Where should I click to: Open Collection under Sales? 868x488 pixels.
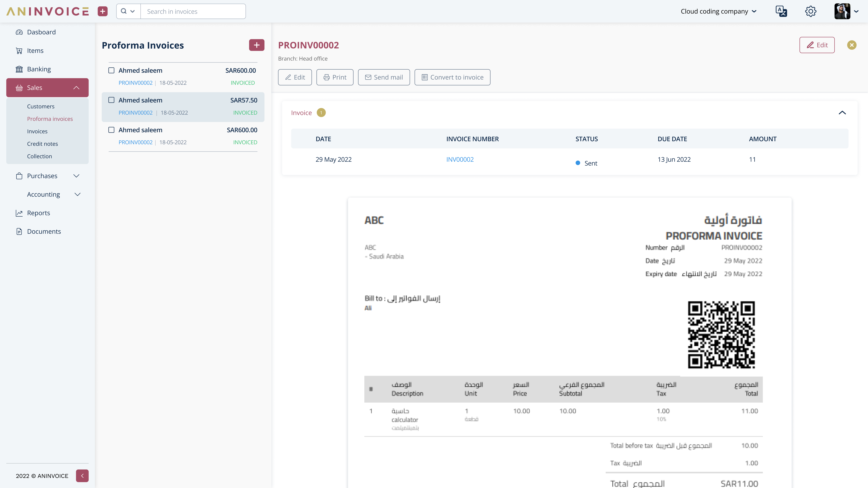(39, 156)
